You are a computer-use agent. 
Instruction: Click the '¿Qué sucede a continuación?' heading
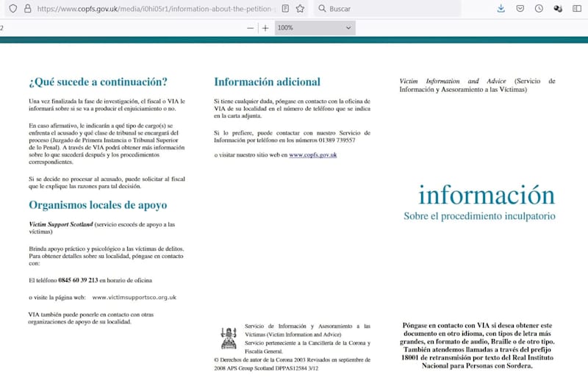point(98,82)
